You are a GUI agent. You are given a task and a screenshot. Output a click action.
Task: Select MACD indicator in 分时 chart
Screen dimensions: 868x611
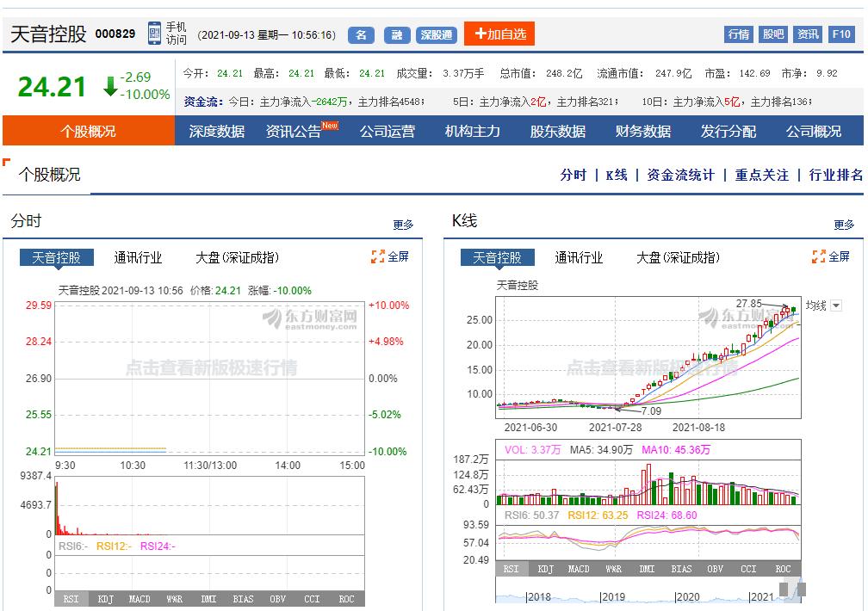click(x=139, y=599)
